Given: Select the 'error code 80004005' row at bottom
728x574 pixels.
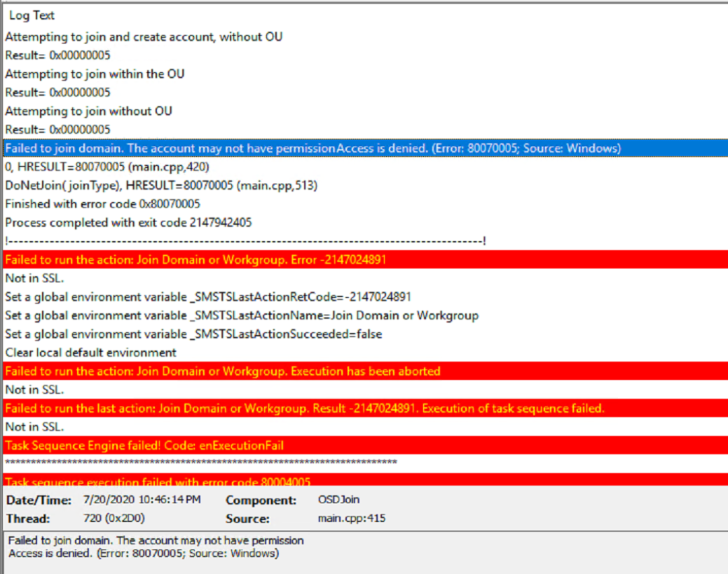Looking at the screenshot, I should click(158, 481).
